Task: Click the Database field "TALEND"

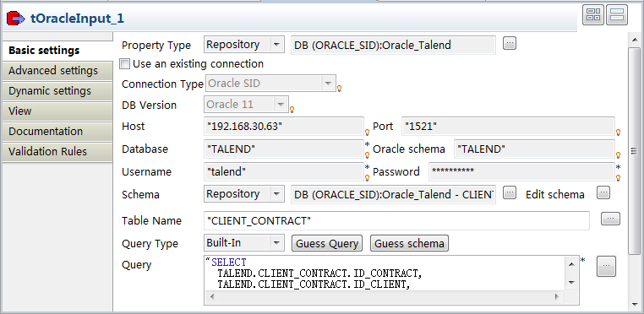Action: (x=284, y=149)
